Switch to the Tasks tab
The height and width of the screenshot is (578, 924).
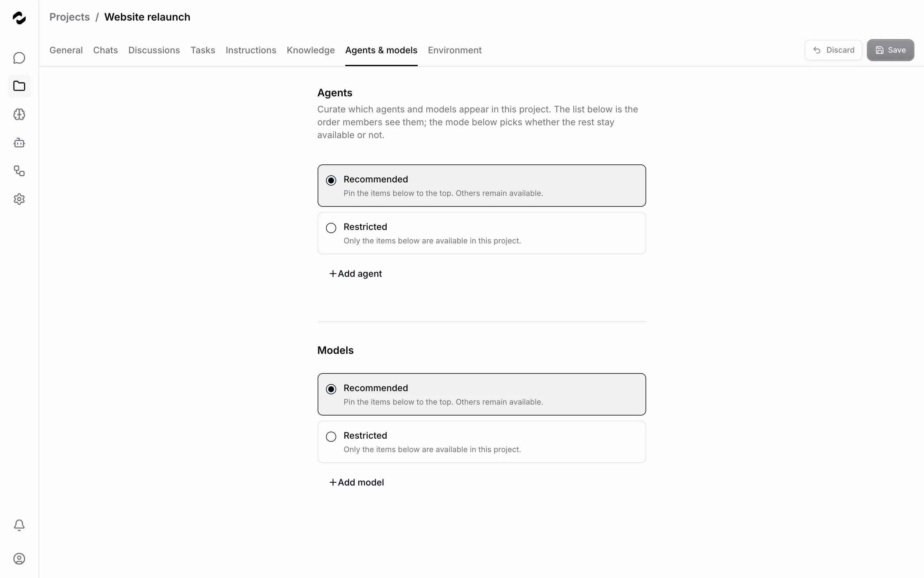pyautogui.click(x=203, y=50)
